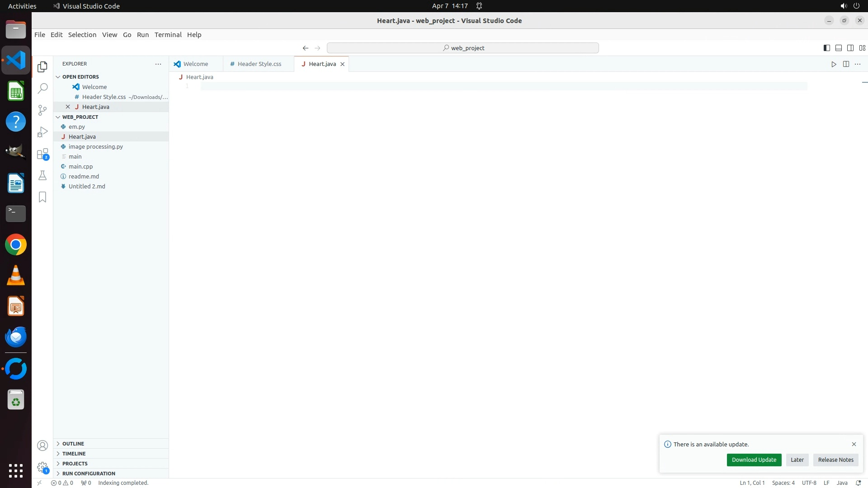
Task: Click the Run Java play icon
Action: 834,64
